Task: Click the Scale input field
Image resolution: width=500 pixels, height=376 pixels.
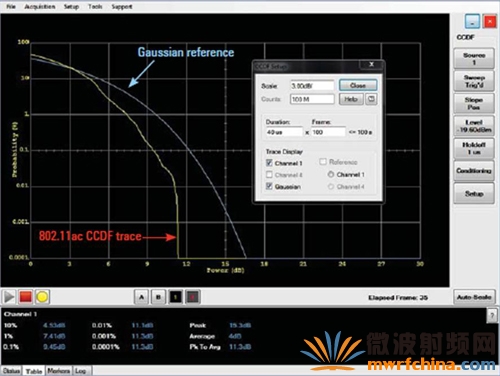Action: pos(312,86)
